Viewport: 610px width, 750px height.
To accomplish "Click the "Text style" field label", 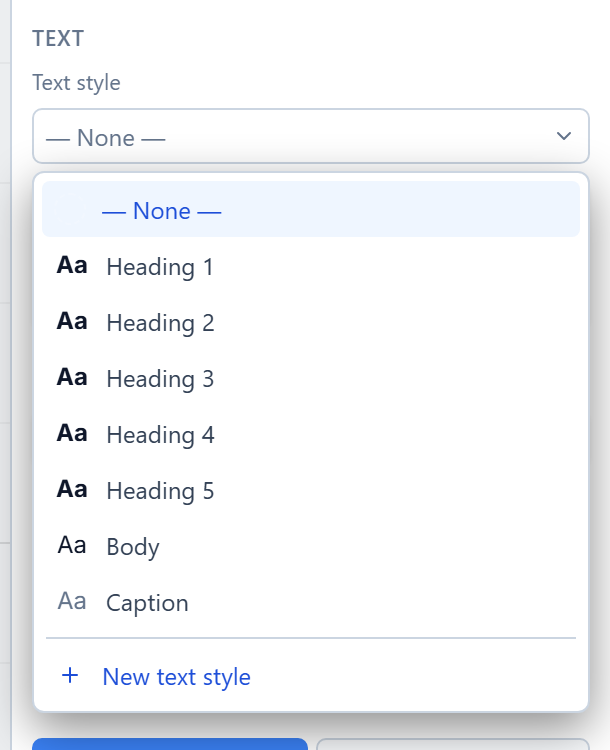I will click(77, 83).
